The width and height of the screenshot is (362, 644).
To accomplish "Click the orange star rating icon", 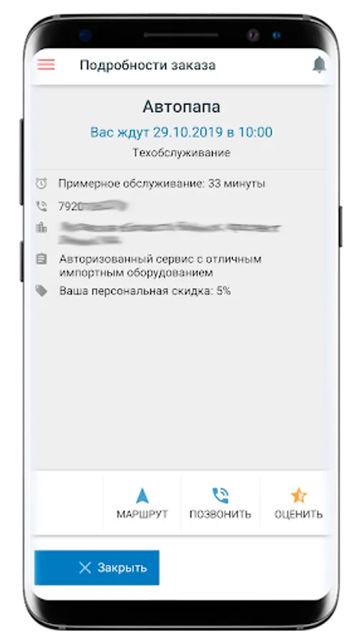I will pos(298,495).
